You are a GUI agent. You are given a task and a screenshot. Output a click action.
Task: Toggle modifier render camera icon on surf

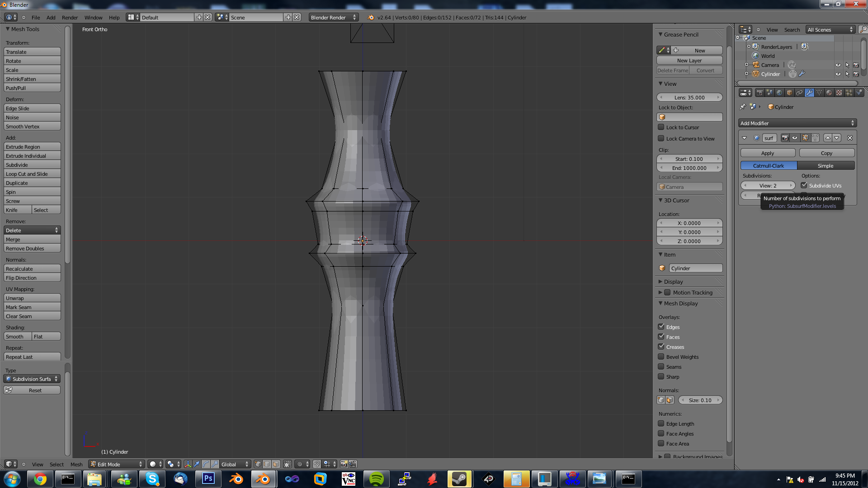click(x=785, y=138)
